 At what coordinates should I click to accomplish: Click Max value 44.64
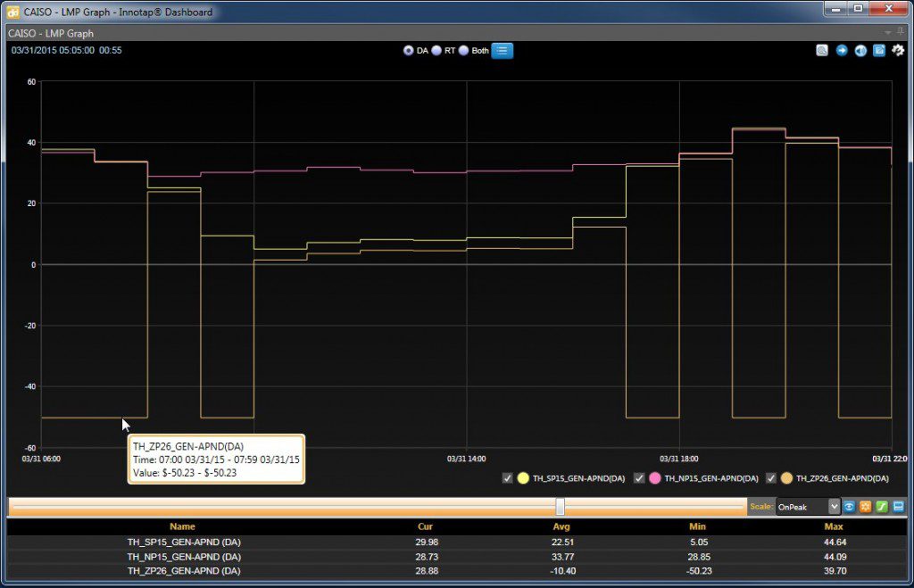pyautogui.click(x=835, y=542)
